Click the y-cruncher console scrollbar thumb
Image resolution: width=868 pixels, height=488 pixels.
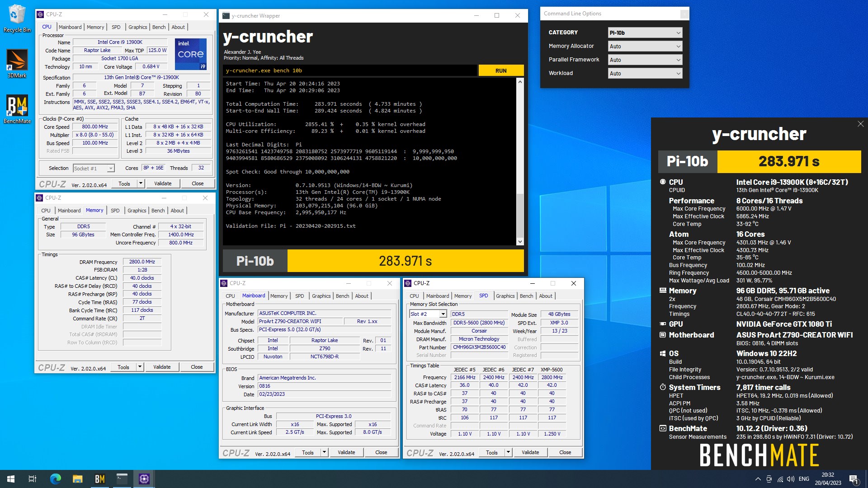[520, 215]
